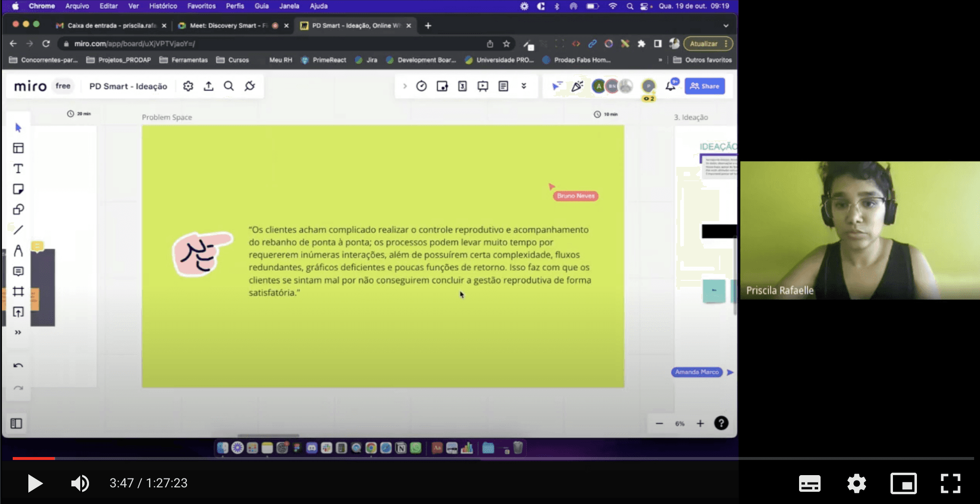Select the connection line tool

18,230
